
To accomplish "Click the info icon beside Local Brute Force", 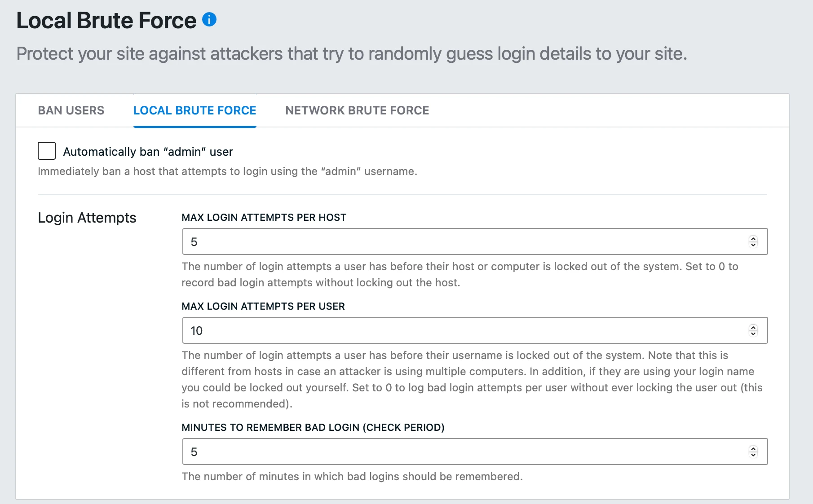I will point(209,20).
